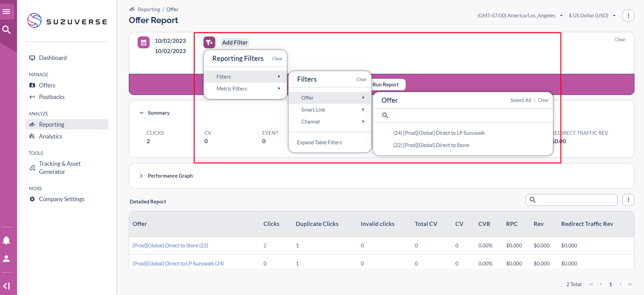Select the Direct to LP Suzuwalk offer option
644x295 pixels.
pos(439,133)
